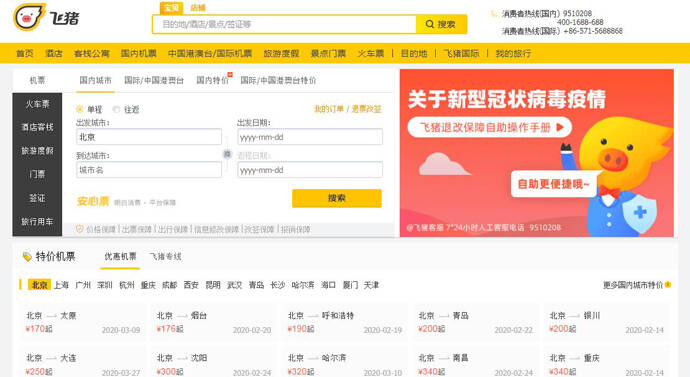The height and width of the screenshot is (377, 690).
Task: Open 首页 in the navigation bar
Action: pyautogui.click(x=25, y=54)
